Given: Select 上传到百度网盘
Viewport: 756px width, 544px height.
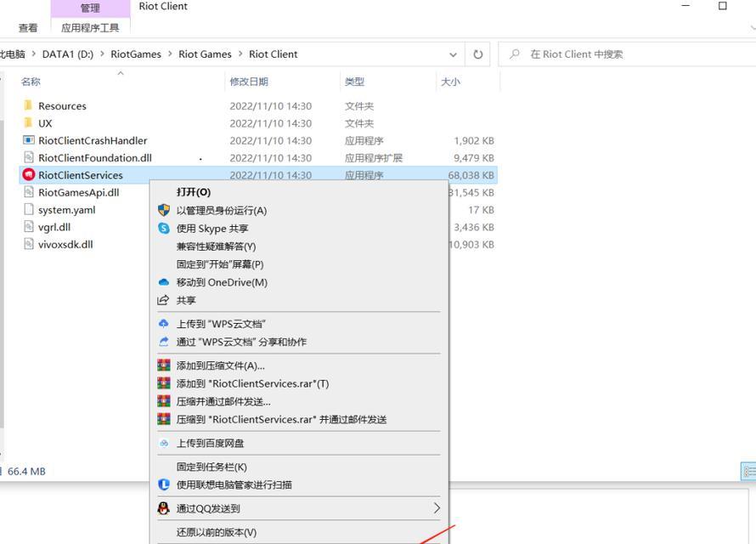Looking at the screenshot, I should point(210,443).
